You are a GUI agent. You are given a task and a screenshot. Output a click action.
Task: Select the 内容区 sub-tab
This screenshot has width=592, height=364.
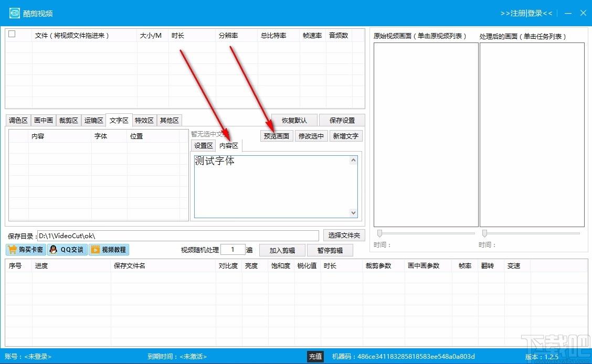click(229, 145)
